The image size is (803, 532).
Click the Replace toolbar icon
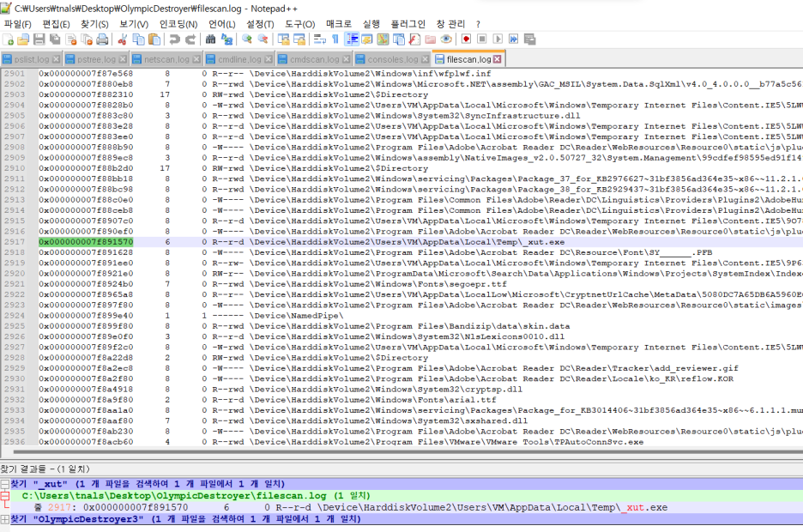[226, 39]
